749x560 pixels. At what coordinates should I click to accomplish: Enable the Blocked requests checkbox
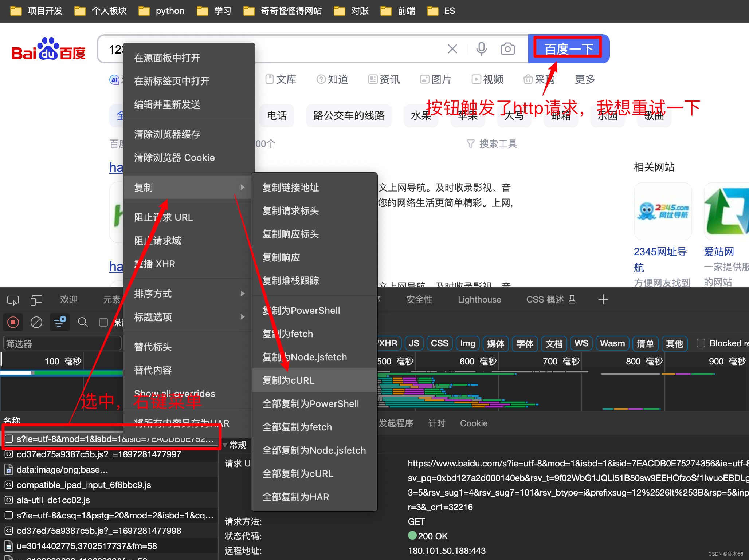click(701, 343)
